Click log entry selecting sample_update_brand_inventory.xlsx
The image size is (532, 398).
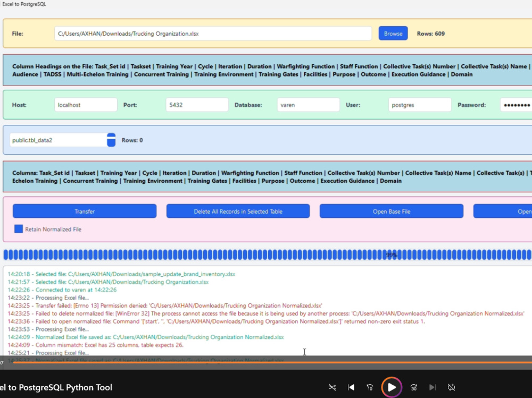coord(121,274)
